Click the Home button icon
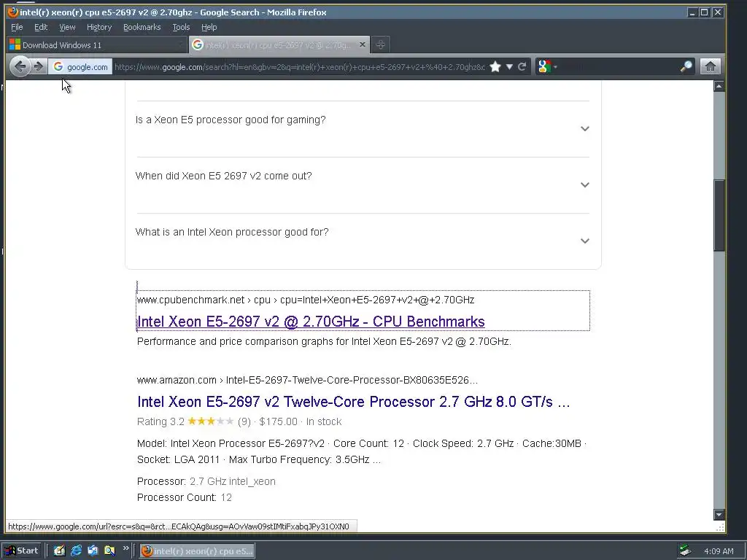Screen dimensions: 747x560 pyautogui.click(x=710, y=66)
